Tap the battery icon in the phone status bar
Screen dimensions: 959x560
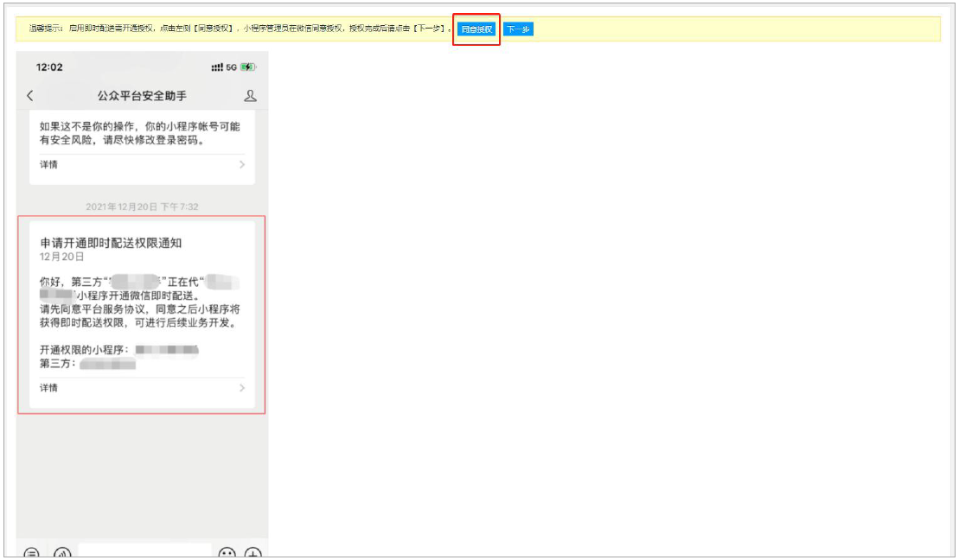tap(248, 67)
